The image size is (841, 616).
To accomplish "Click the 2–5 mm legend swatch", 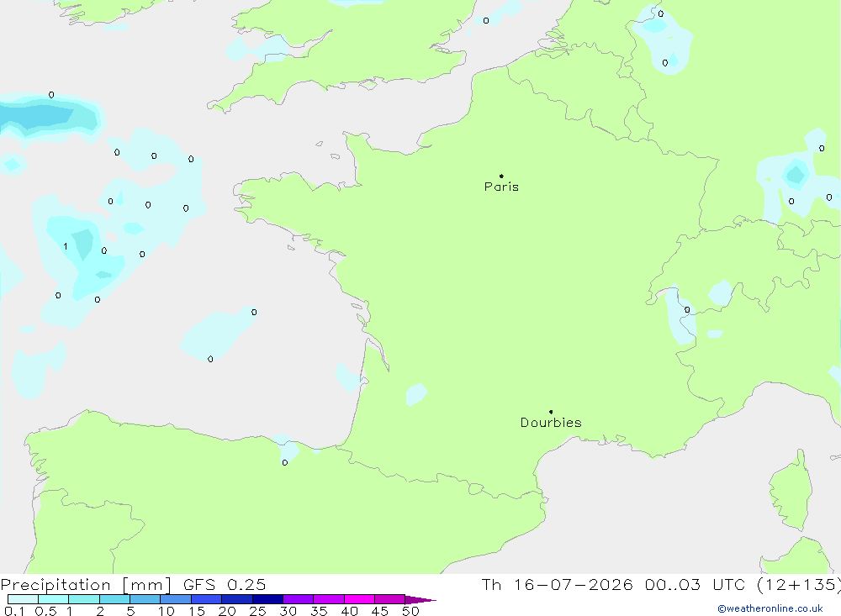I will [x=114, y=599].
